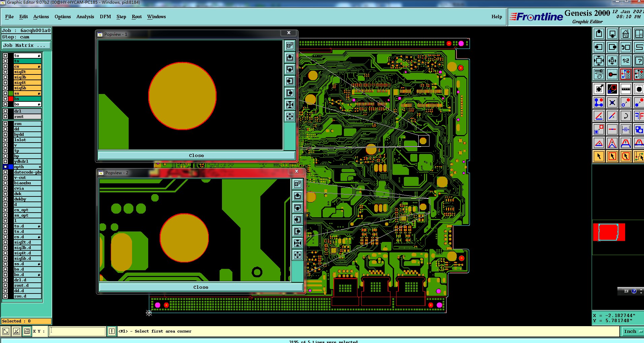Click the blue connected-nodes net icon
Viewport: 644px width, 343px height.
(599, 102)
